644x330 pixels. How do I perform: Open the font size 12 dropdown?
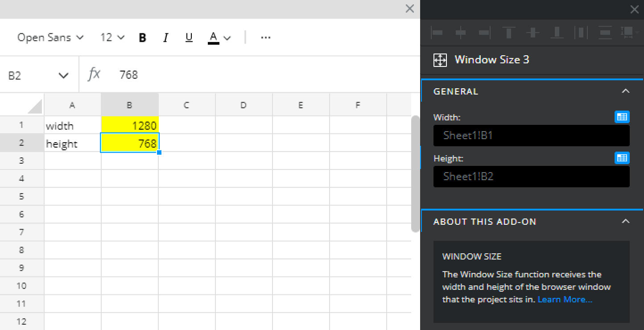pyautogui.click(x=112, y=38)
